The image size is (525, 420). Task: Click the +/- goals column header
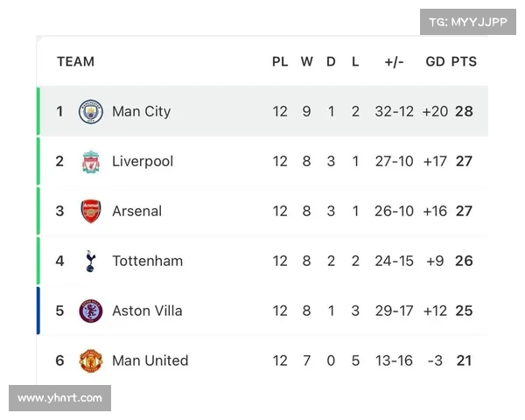coord(394,61)
